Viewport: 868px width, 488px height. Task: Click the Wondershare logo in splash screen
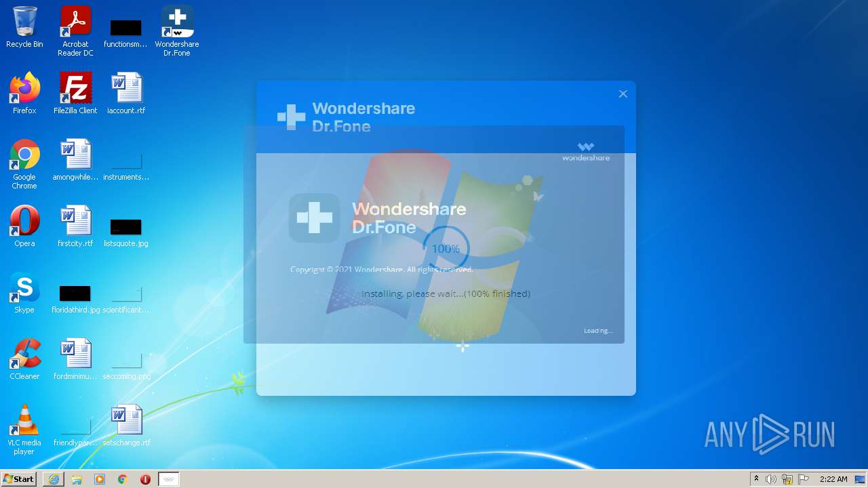586,152
